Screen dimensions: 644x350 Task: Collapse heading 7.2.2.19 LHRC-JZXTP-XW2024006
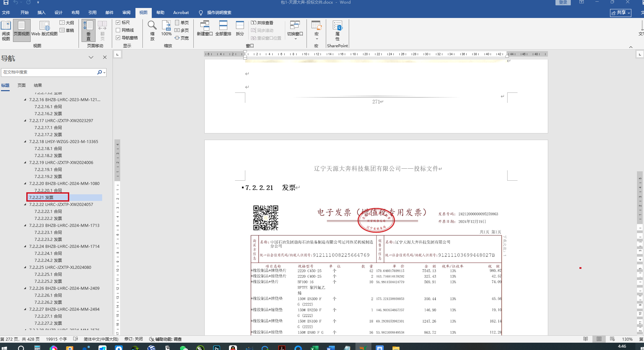(25, 162)
